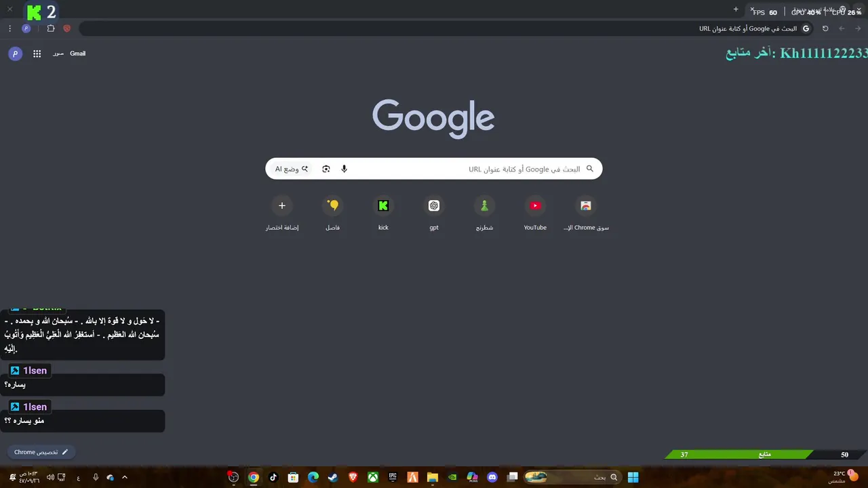Open OBS Studio from taskbar
868x488 pixels.
tap(233, 477)
